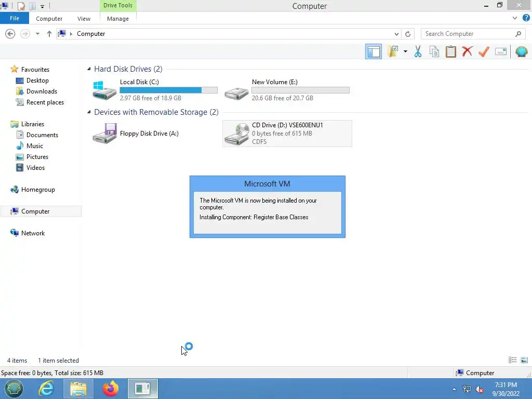Viewport: 532px width, 399px height.
Task: Open the File menu
Action: [x=15, y=18]
